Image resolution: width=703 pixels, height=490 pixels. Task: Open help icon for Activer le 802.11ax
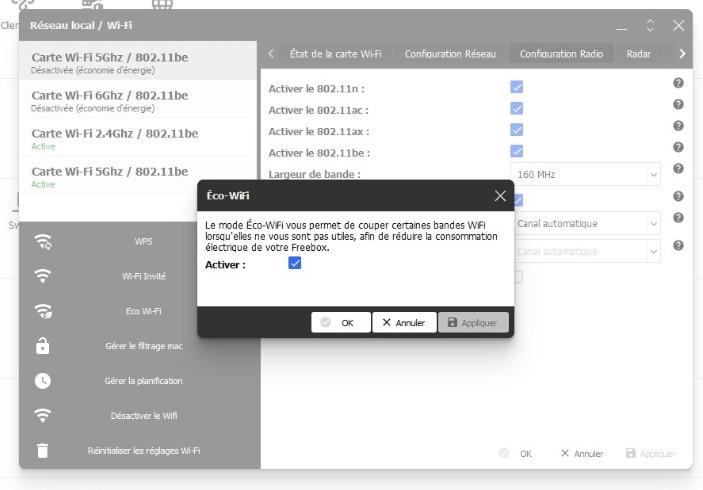tap(678, 126)
